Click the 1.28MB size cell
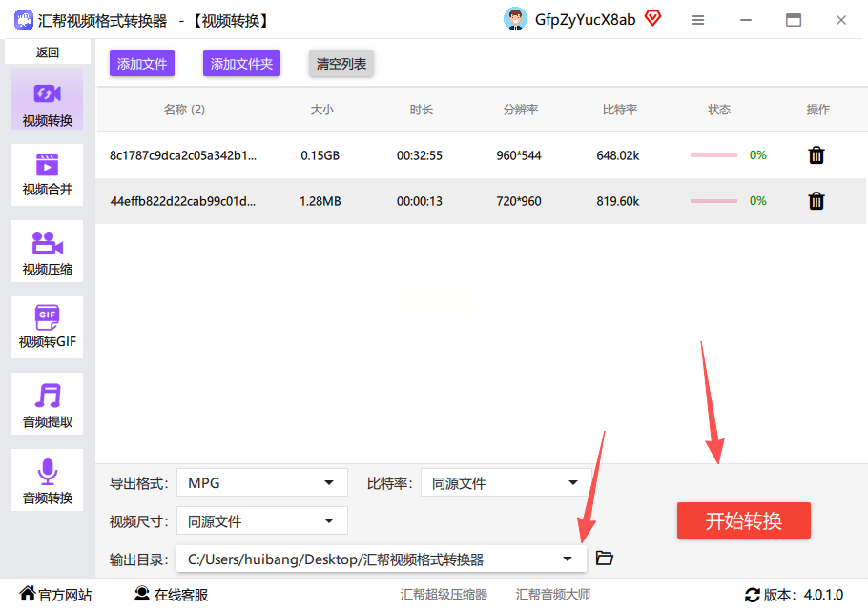Screen dimensions: 868x610 (x=320, y=201)
